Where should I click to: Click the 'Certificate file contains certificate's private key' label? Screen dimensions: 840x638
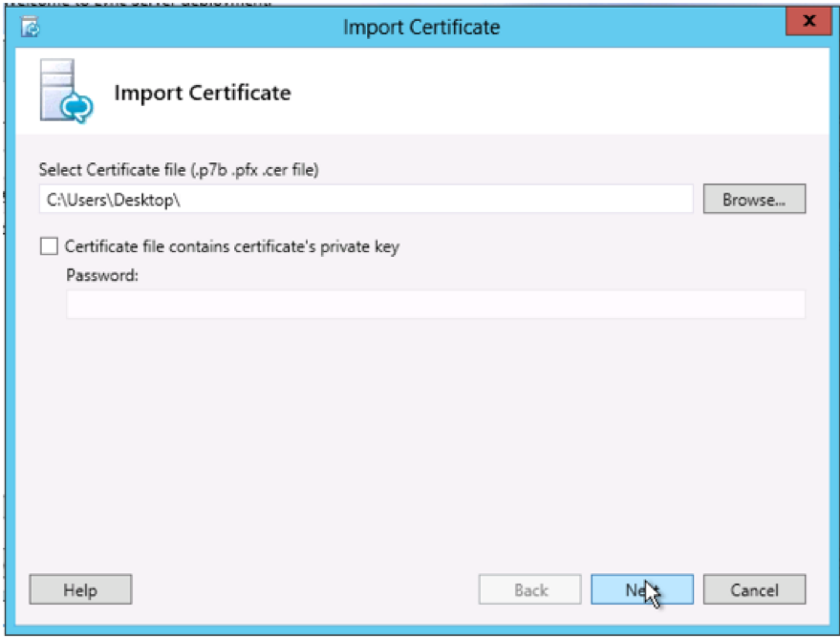[x=231, y=246]
